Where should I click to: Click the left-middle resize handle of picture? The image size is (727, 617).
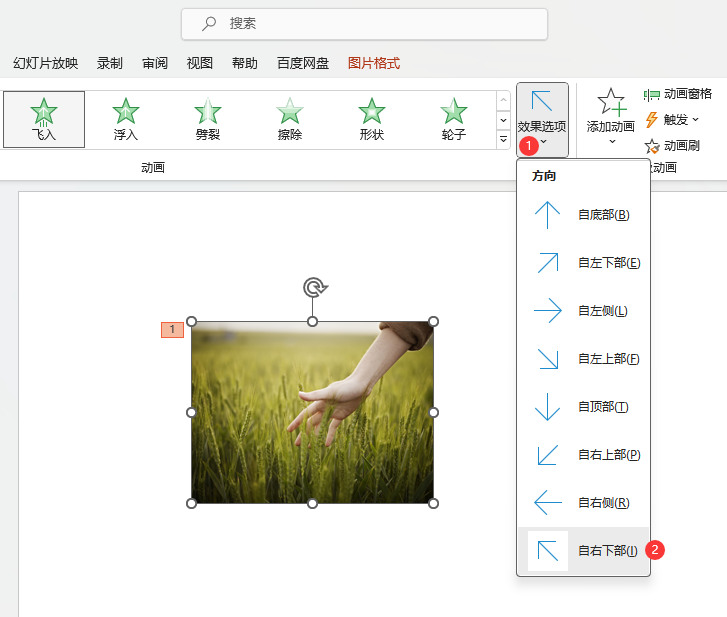coord(191,413)
